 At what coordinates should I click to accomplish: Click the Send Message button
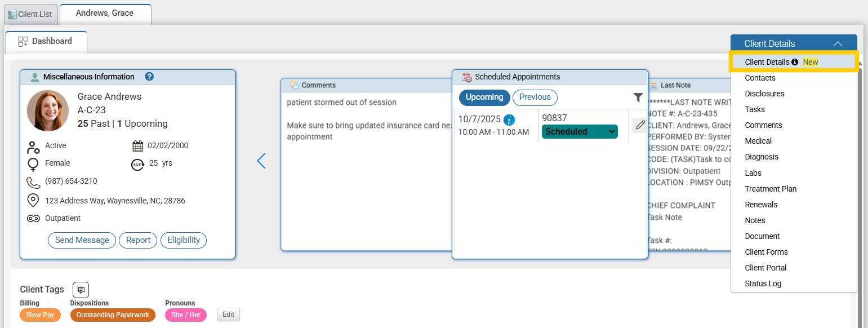81,240
